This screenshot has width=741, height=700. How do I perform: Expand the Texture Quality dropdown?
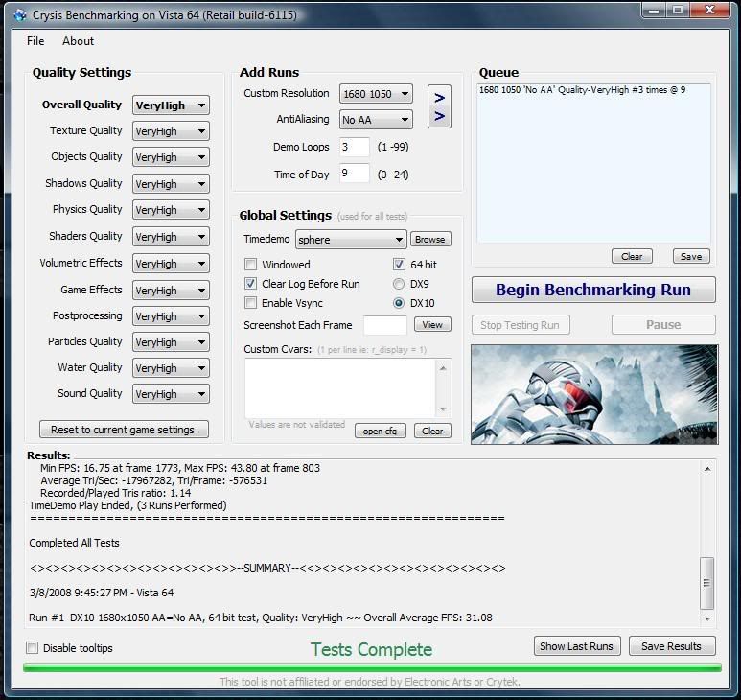pos(171,131)
